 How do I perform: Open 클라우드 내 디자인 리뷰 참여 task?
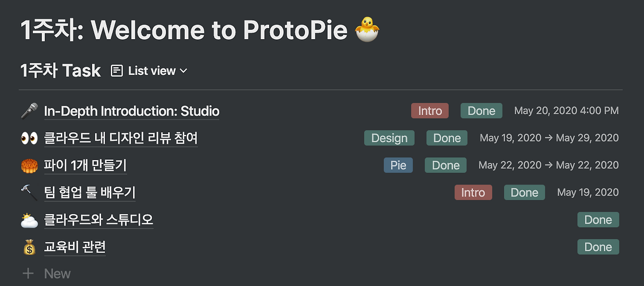(x=121, y=138)
